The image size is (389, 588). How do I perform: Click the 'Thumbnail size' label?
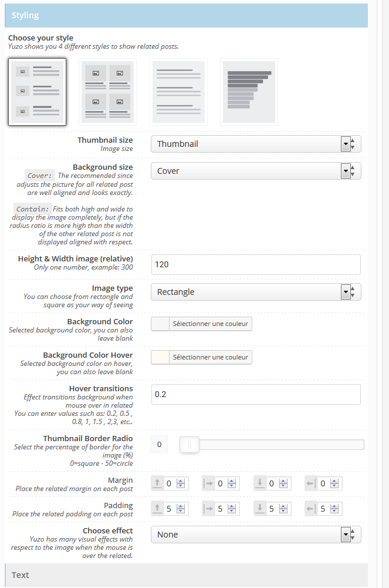[x=105, y=140]
